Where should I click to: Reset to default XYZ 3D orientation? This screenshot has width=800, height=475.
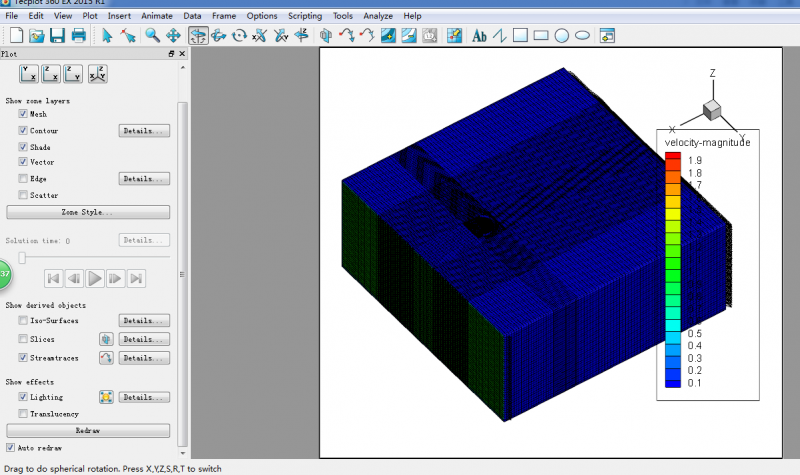click(97, 74)
